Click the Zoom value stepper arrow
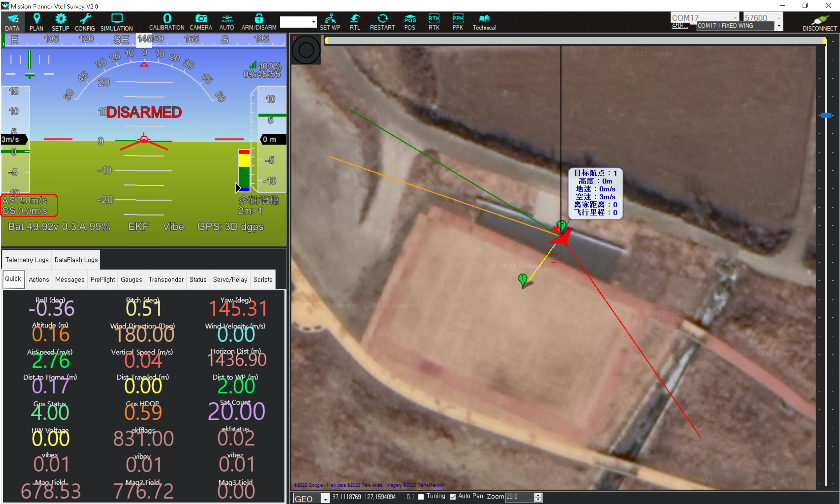This screenshot has width=840, height=504. pyautogui.click(x=538, y=495)
